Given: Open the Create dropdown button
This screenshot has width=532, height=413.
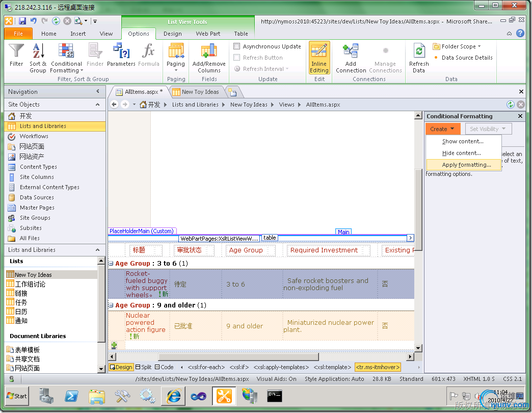Looking at the screenshot, I should tap(442, 129).
